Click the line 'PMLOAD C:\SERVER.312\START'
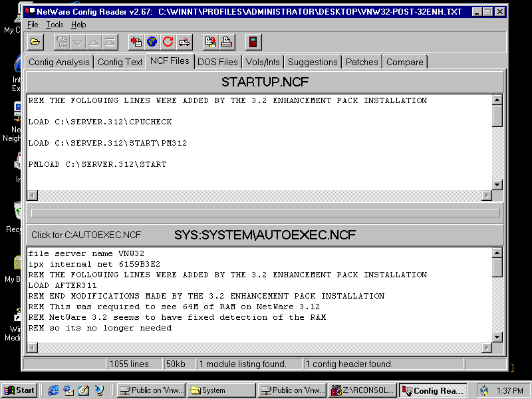This screenshot has height=399, width=532. tap(97, 164)
